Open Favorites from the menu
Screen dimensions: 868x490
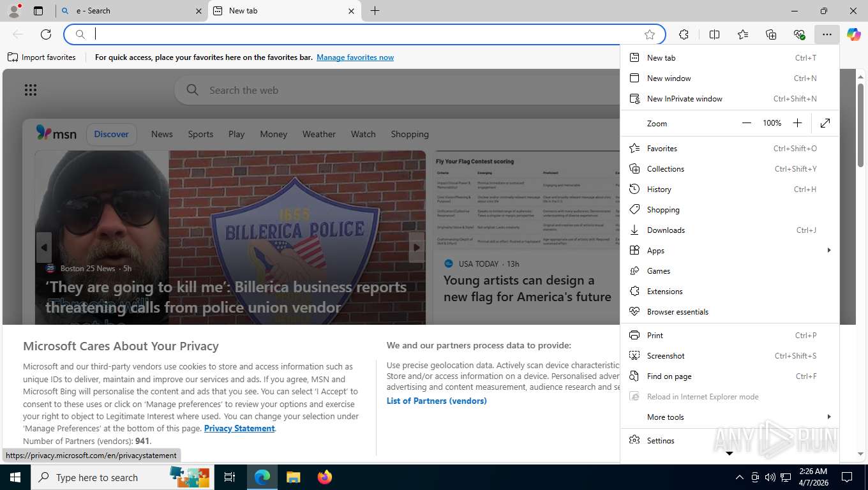(730, 148)
